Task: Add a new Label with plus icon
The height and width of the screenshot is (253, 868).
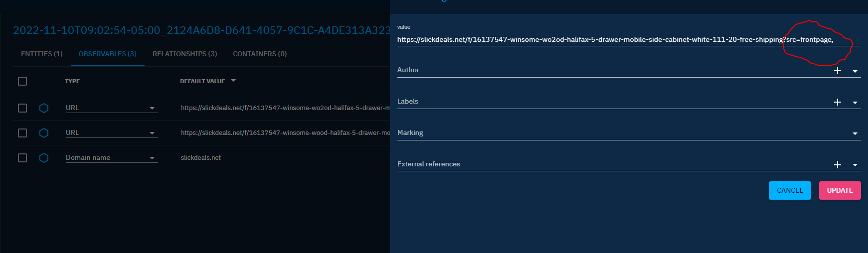Action: click(838, 102)
